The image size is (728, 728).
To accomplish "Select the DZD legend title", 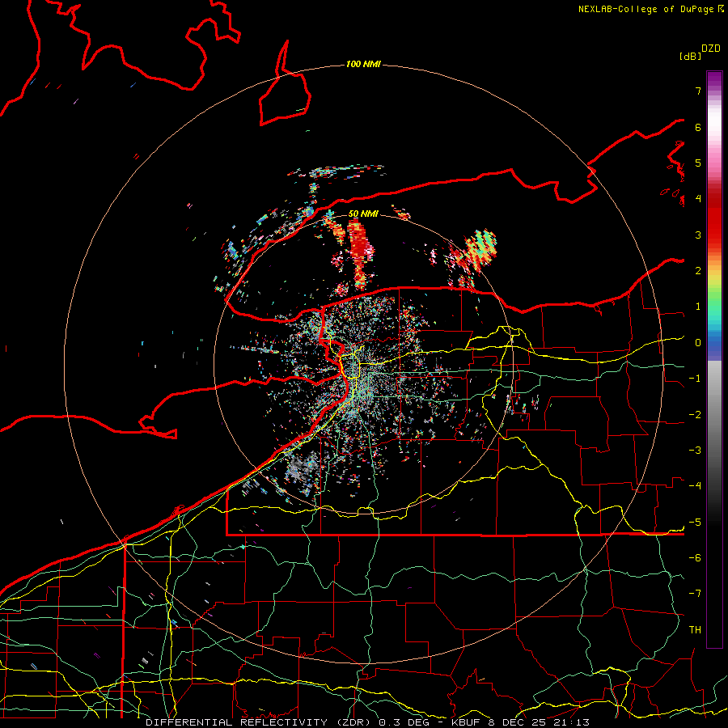I will [x=711, y=49].
